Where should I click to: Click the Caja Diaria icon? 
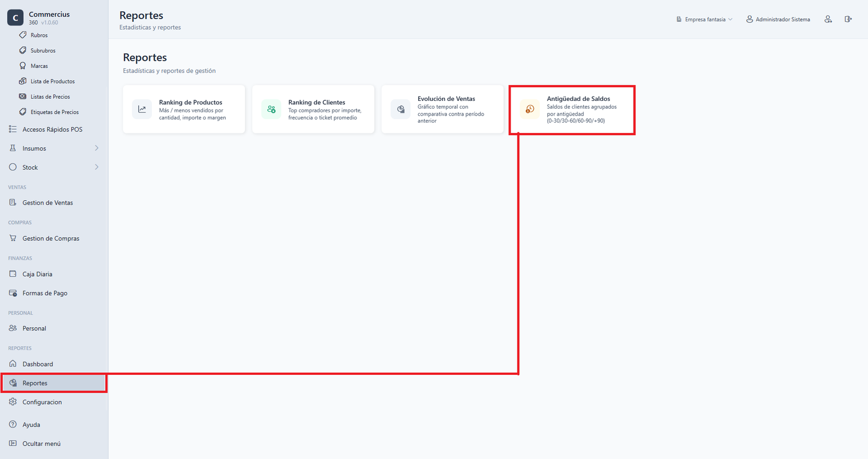[13, 274]
